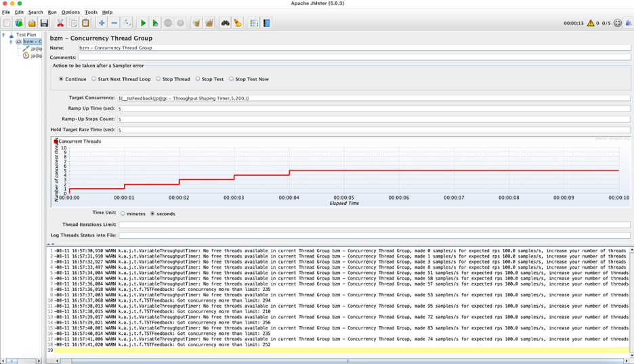Select the Concurrency Thread Group gear icon
This screenshot has height=364, width=634.
[x=18, y=42]
